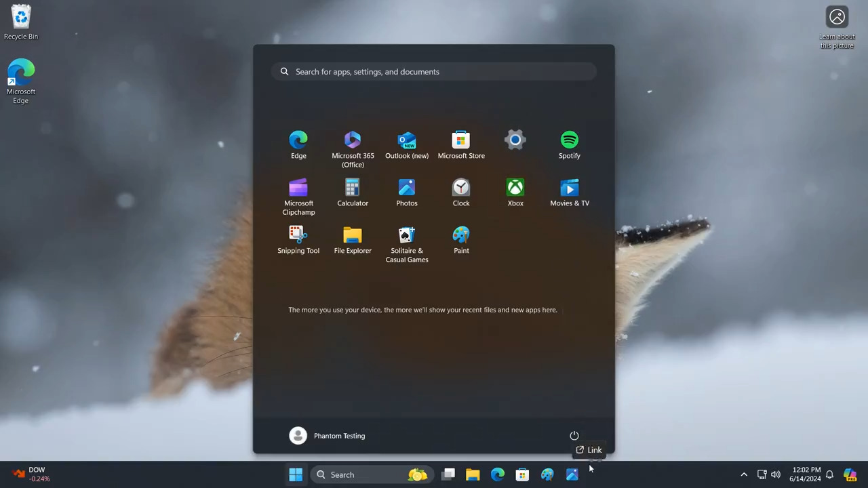The image size is (868, 488).
Task: Open Photos app from the taskbar
Action: click(572, 474)
